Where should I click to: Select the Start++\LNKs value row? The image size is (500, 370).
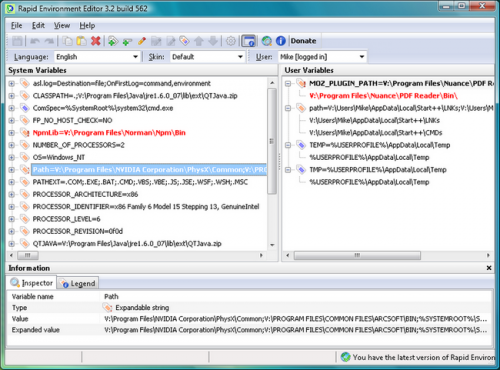tap(374, 120)
